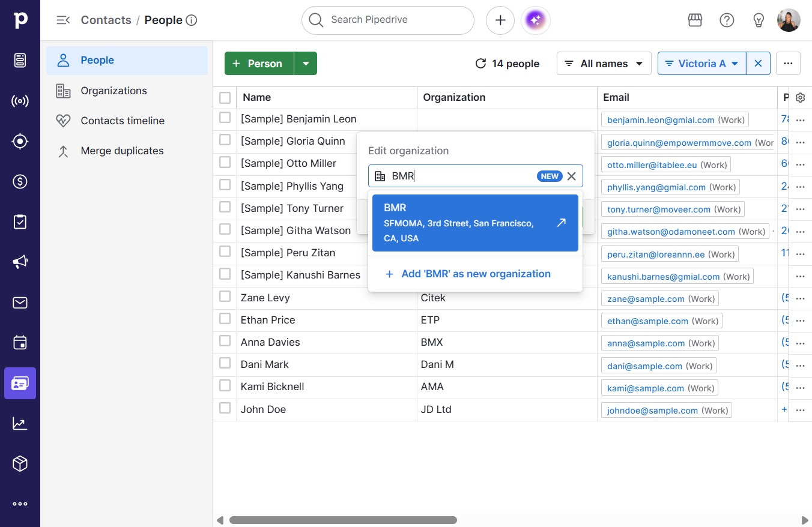Open Contacts timeline in sidebar
Viewport: 812px width, 527px height.
(x=127, y=121)
